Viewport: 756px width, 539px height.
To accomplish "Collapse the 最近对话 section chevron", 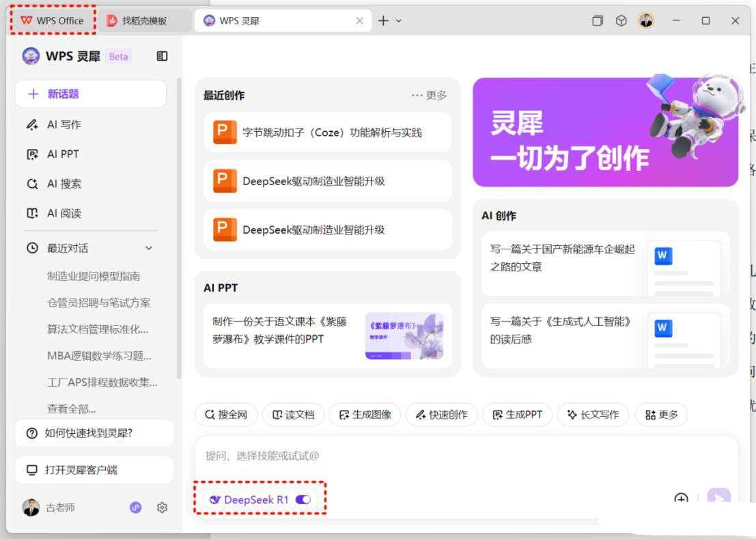I will coord(149,248).
